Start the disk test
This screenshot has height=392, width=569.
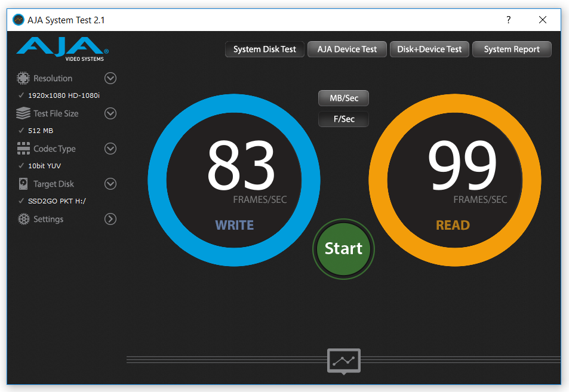point(344,249)
